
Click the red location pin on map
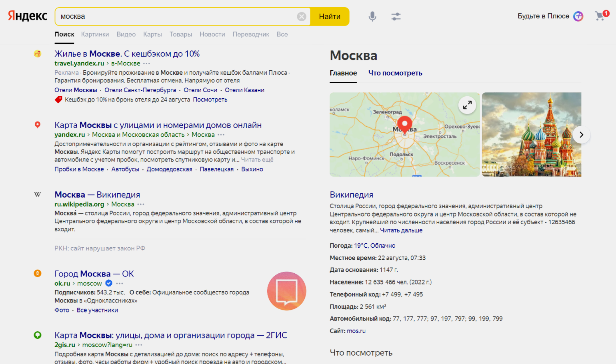(404, 124)
